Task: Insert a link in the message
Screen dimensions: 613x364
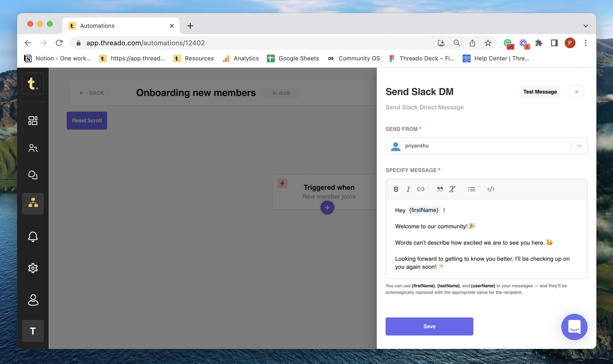Action: [x=420, y=189]
